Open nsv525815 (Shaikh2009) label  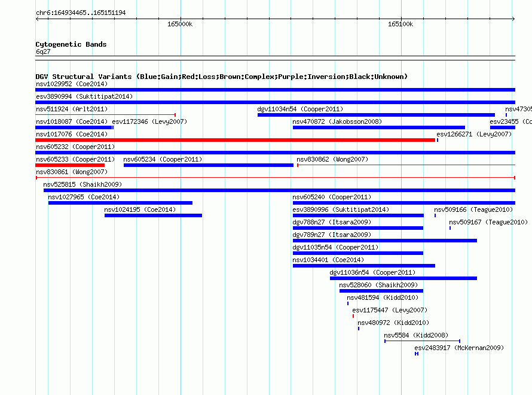(x=82, y=184)
